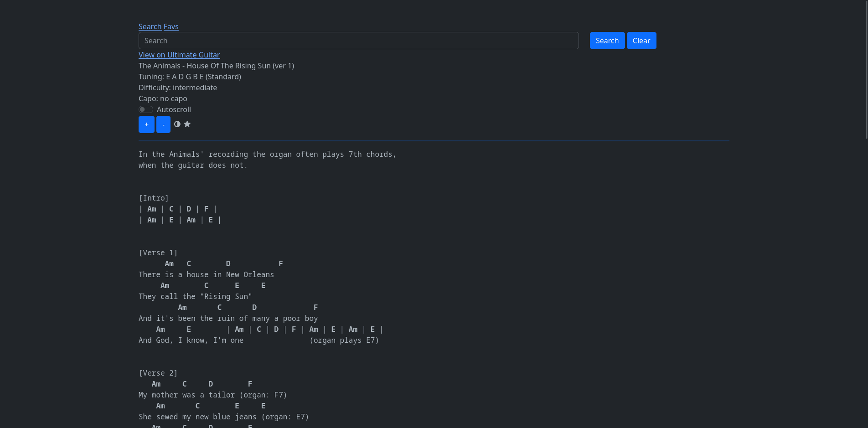This screenshot has height=428, width=868.
Task: Enable the Autoscroll switch
Action: pyautogui.click(x=146, y=109)
